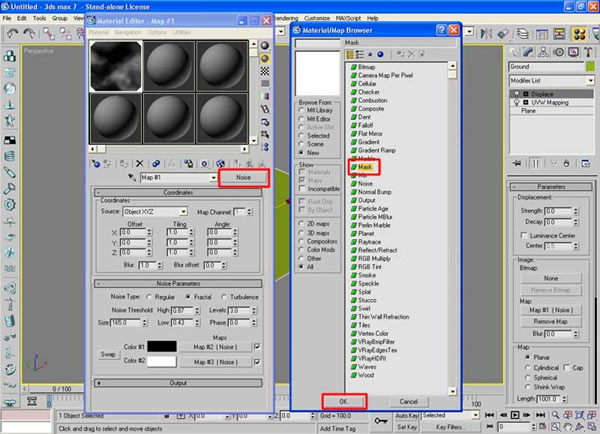Screen dimensions: 600x434
Task: Click Cancel in Material/Map Browser
Action: (x=408, y=401)
